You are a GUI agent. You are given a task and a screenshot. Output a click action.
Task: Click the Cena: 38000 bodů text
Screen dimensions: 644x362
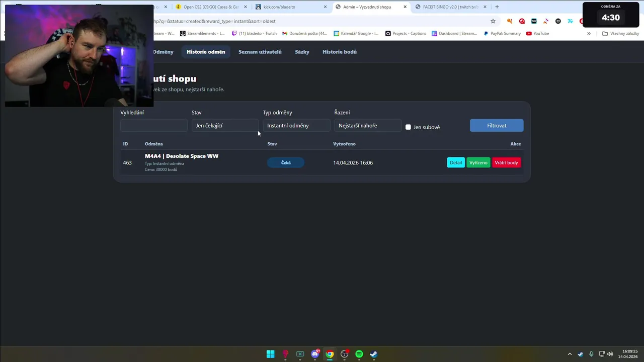tap(161, 169)
